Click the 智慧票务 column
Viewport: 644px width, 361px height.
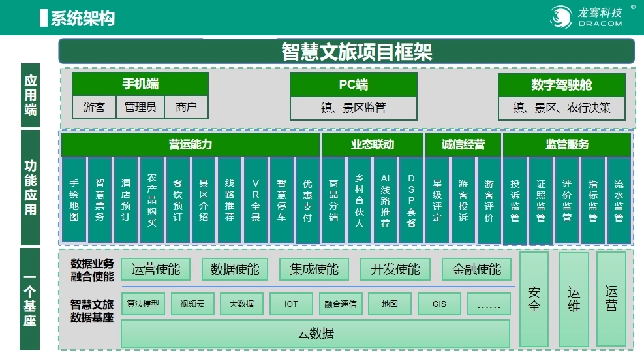coord(100,200)
